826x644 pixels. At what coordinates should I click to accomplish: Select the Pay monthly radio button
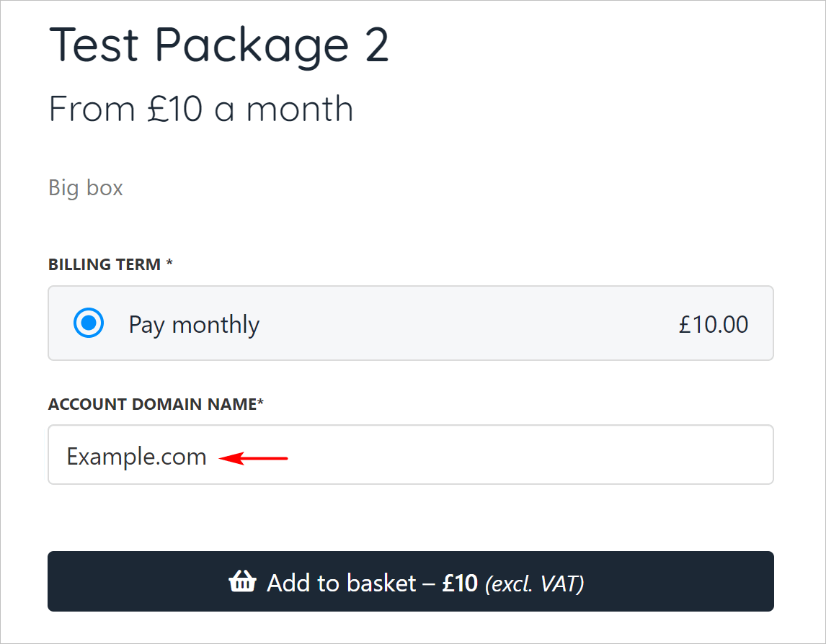[89, 323]
